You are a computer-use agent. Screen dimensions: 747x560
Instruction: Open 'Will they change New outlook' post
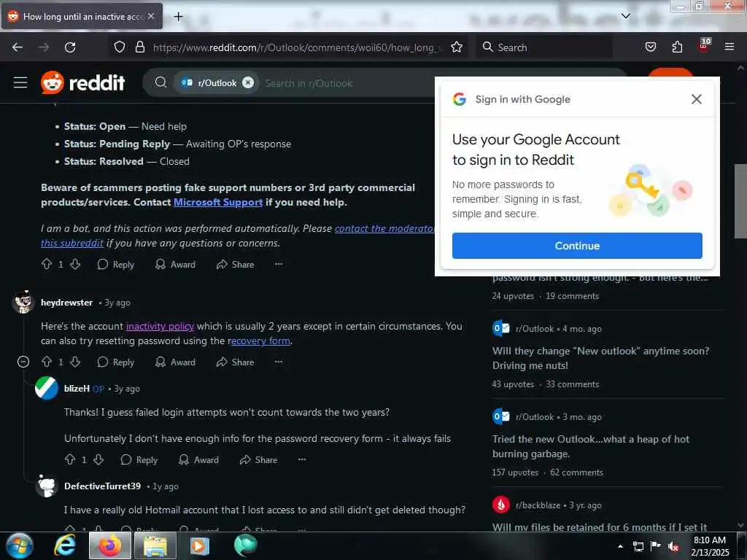[601, 358]
